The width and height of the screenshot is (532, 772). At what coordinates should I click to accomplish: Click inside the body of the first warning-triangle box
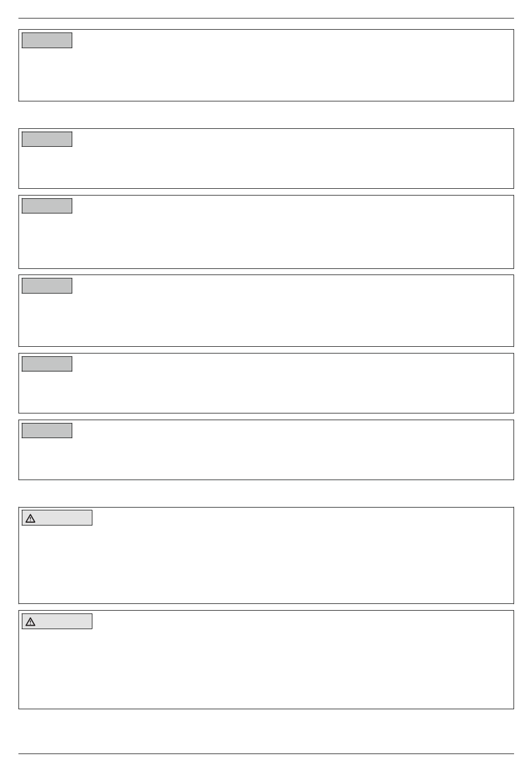[x=266, y=563]
